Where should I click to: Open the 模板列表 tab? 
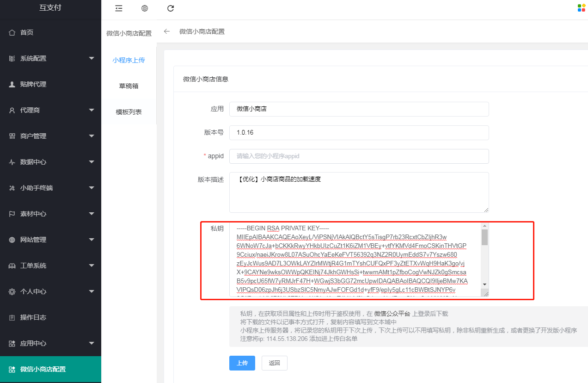tap(129, 112)
